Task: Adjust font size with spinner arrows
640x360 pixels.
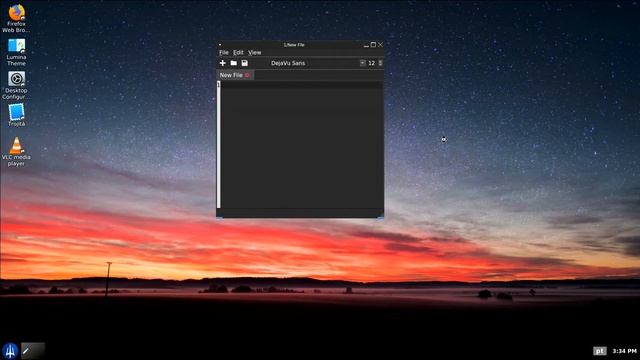Action: point(380,63)
